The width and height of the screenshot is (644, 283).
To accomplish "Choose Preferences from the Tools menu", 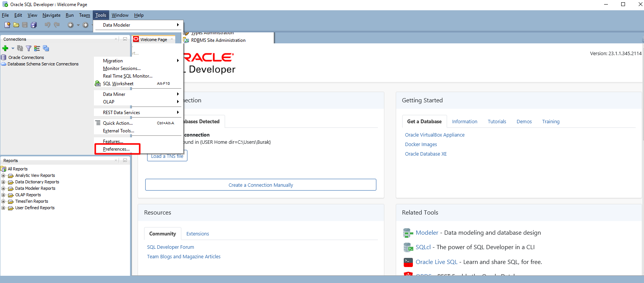I will point(116,149).
